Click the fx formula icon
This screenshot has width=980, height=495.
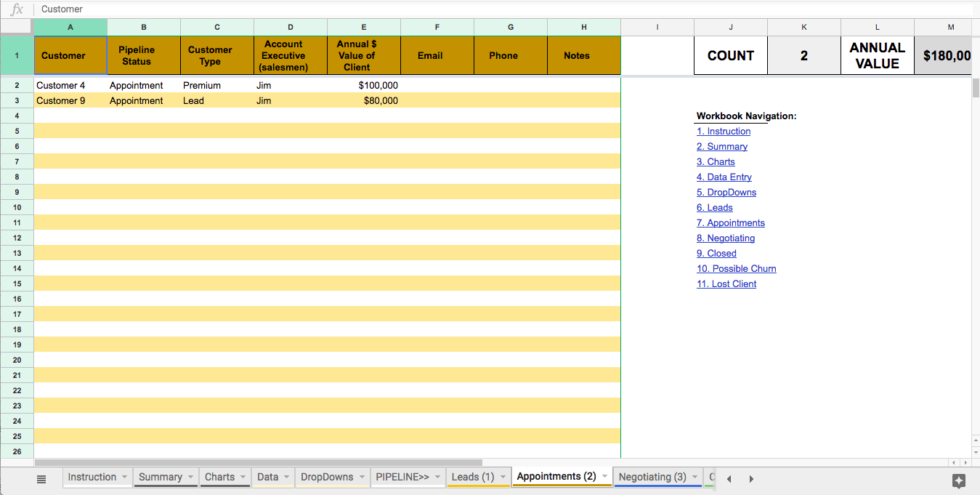coord(17,9)
